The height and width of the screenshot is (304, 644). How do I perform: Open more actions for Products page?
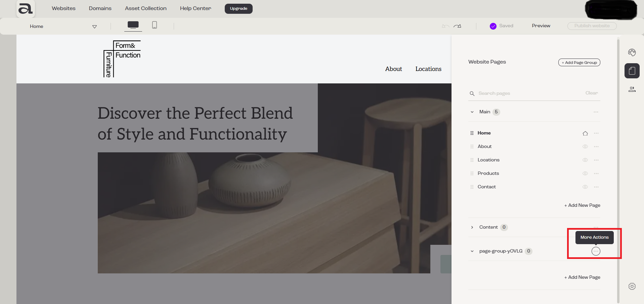(x=596, y=174)
